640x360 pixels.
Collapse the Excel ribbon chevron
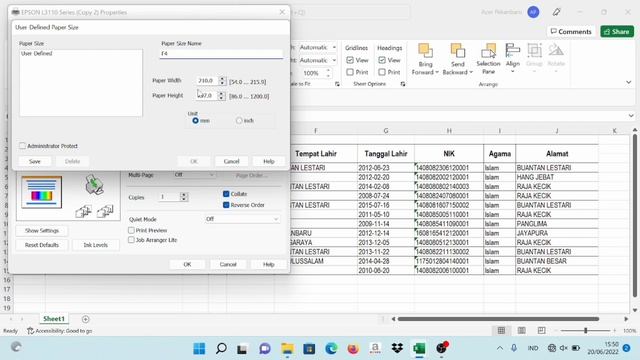point(629,82)
